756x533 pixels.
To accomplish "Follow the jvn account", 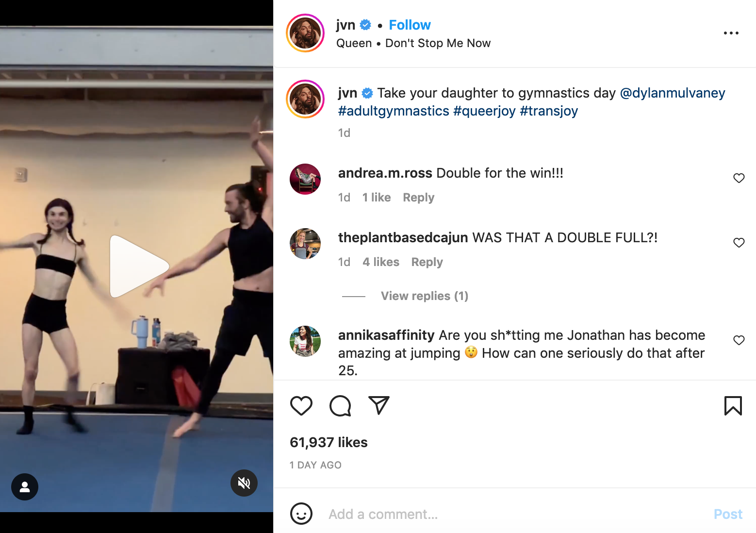I will (x=410, y=25).
